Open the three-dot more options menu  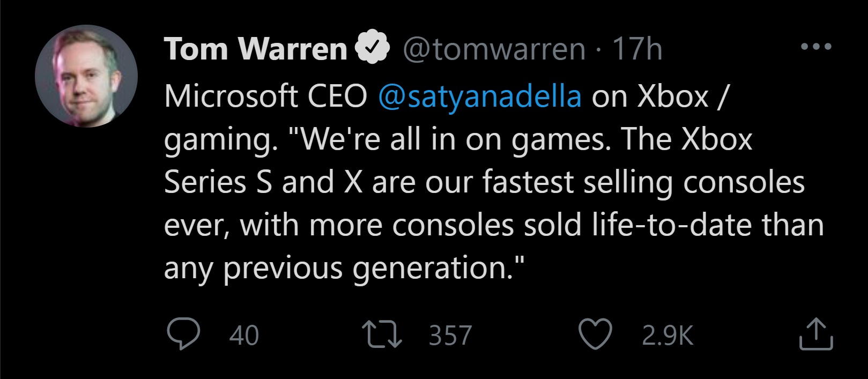point(816,47)
